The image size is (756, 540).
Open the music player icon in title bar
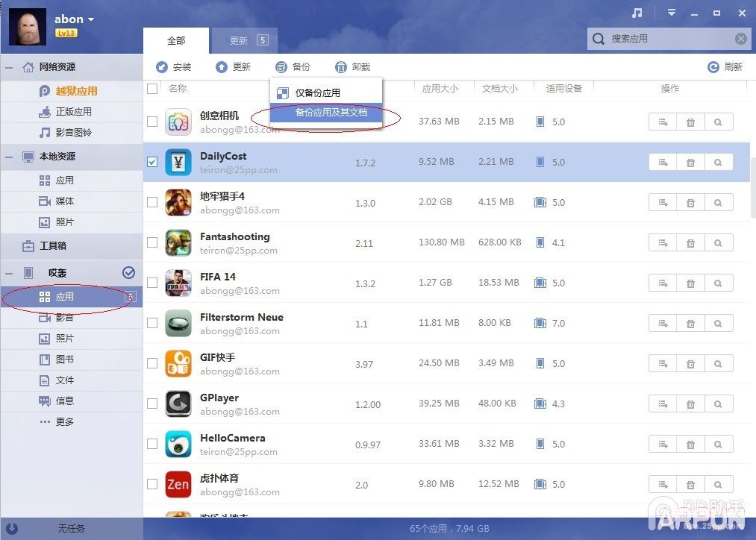(637, 11)
